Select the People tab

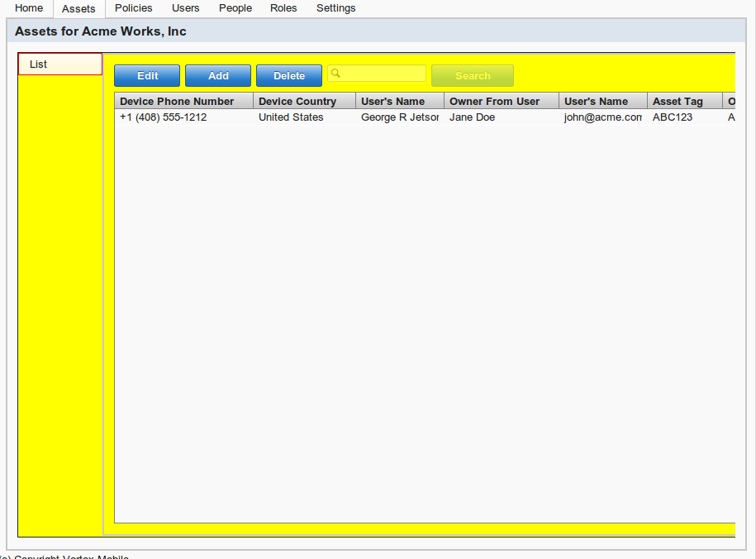tap(235, 8)
